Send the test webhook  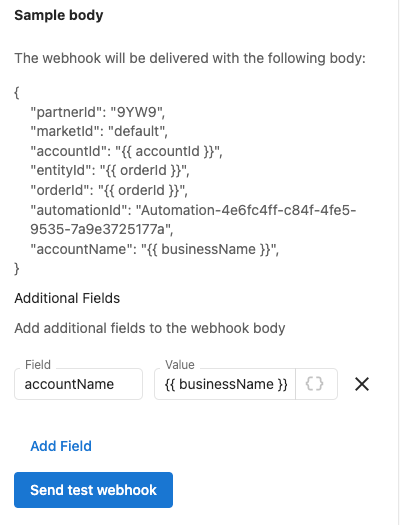[93, 490]
